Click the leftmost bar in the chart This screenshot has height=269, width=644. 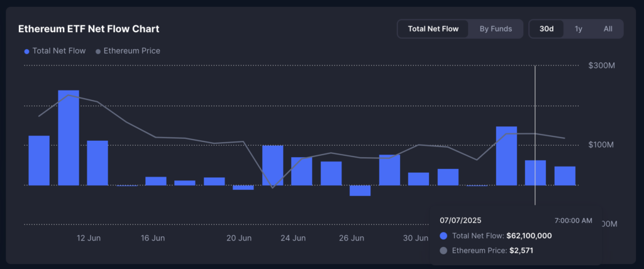pyautogui.click(x=39, y=160)
